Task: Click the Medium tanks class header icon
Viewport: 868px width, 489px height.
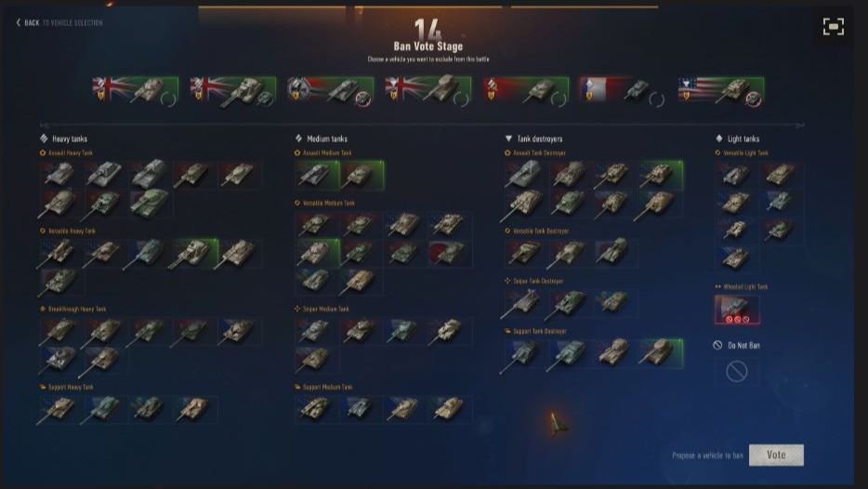Action: pos(298,139)
